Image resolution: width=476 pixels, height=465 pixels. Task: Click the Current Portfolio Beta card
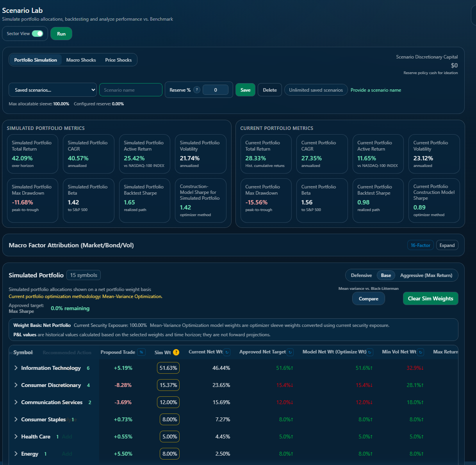(x=322, y=201)
